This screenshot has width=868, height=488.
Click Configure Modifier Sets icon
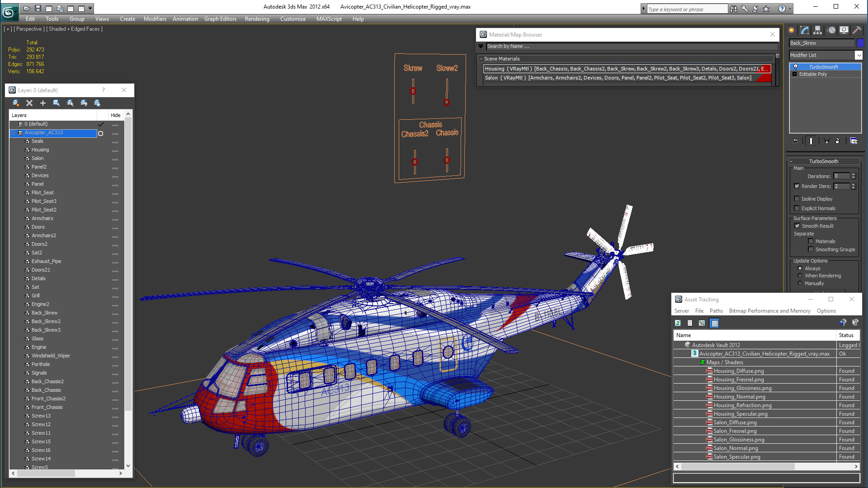click(x=854, y=141)
